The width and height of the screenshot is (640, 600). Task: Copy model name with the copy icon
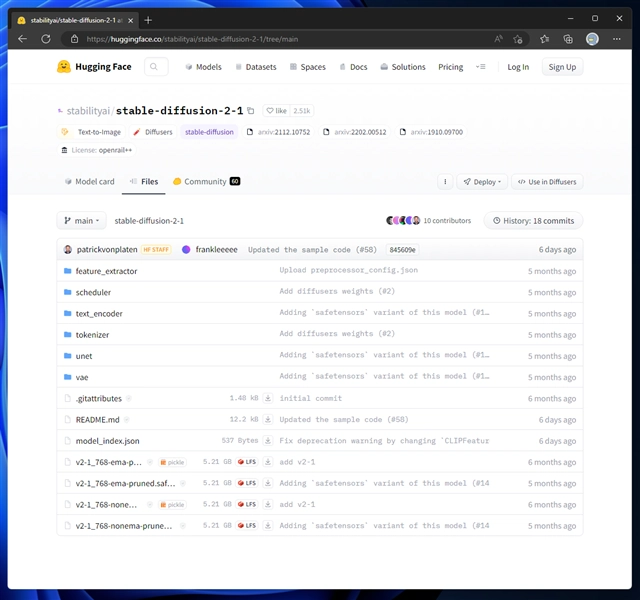pyautogui.click(x=251, y=111)
